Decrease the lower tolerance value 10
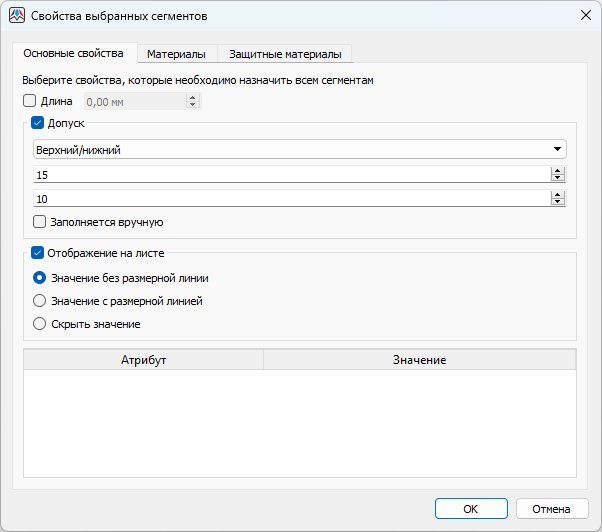 (x=557, y=201)
